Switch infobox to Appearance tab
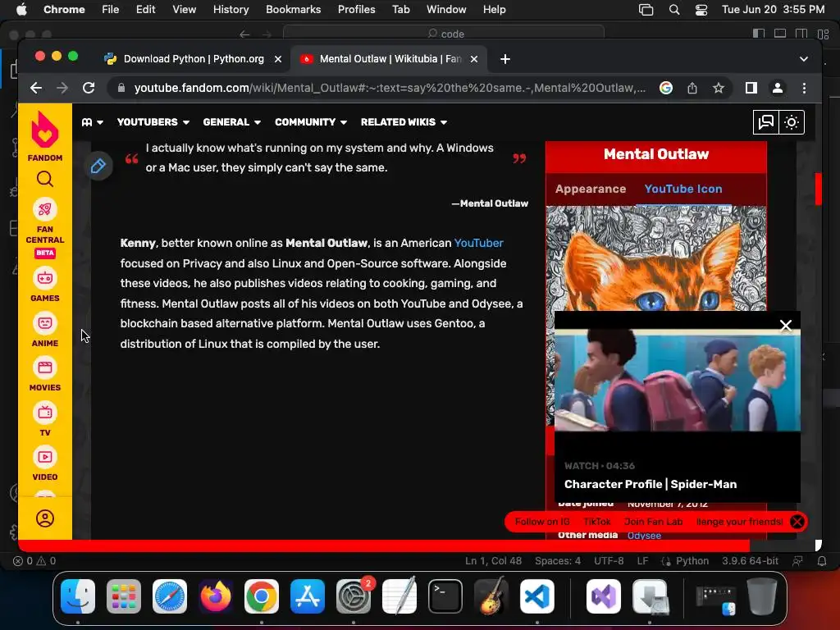Screen dimensions: 840x630 tap(591, 189)
